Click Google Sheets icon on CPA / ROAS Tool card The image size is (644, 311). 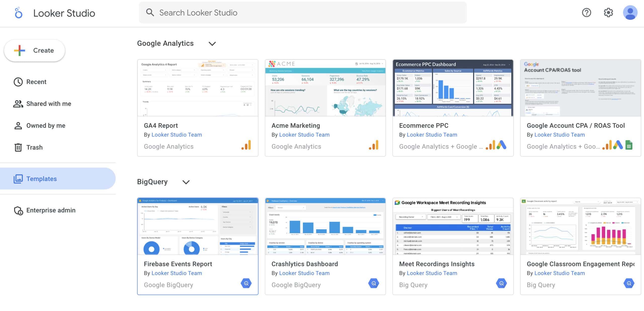[629, 145]
